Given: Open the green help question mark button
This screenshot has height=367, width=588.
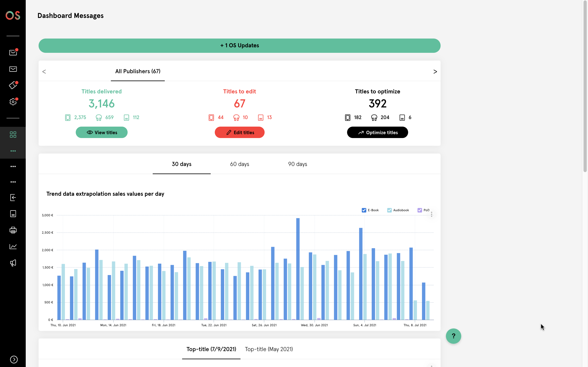Looking at the screenshot, I should click(453, 336).
